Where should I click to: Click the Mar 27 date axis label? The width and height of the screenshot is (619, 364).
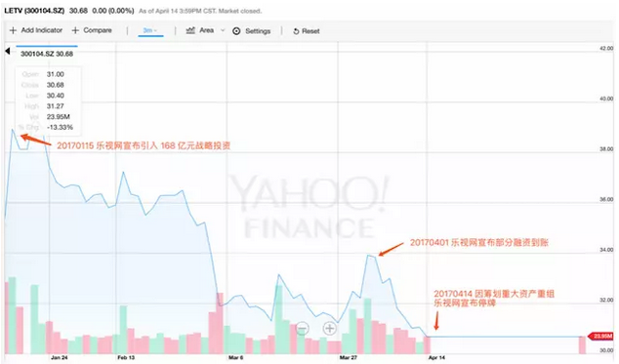pyautogui.click(x=348, y=358)
